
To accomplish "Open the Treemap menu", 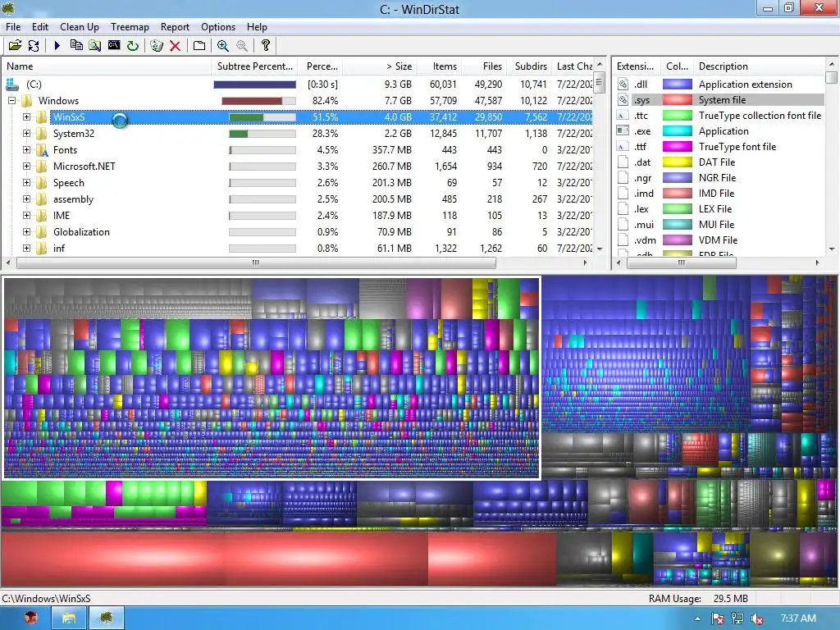I will [x=130, y=27].
